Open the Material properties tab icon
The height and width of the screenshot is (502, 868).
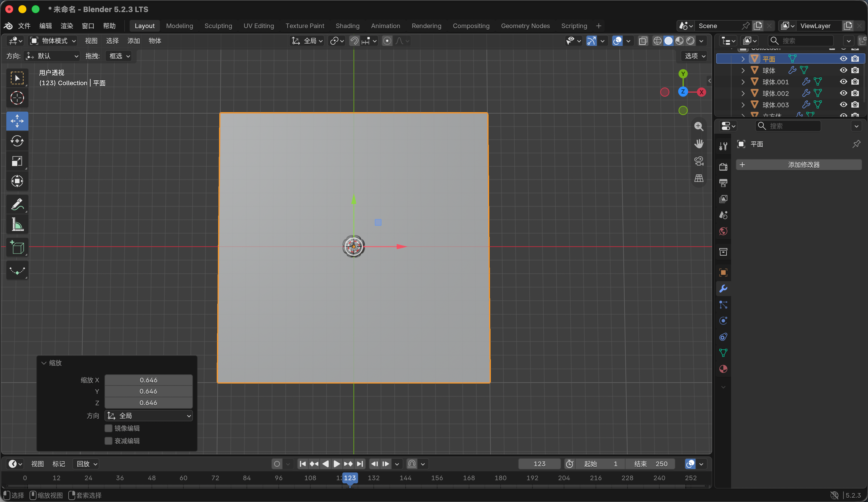click(723, 369)
